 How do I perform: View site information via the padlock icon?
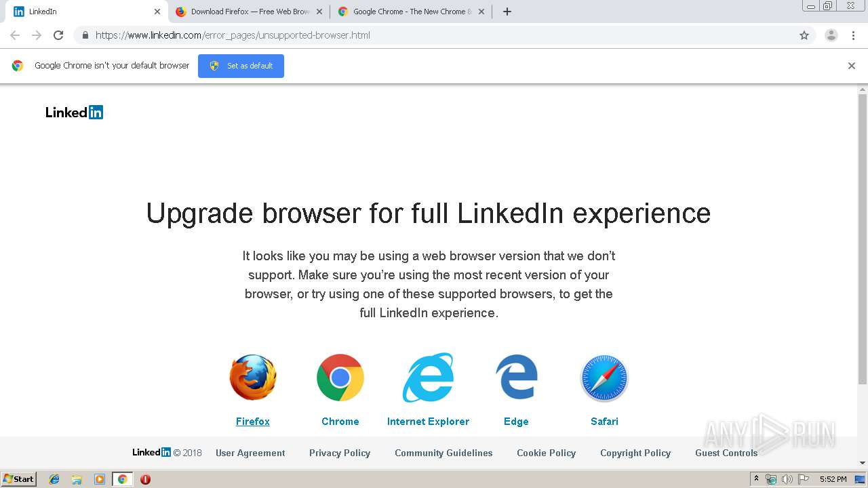tap(85, 35)
